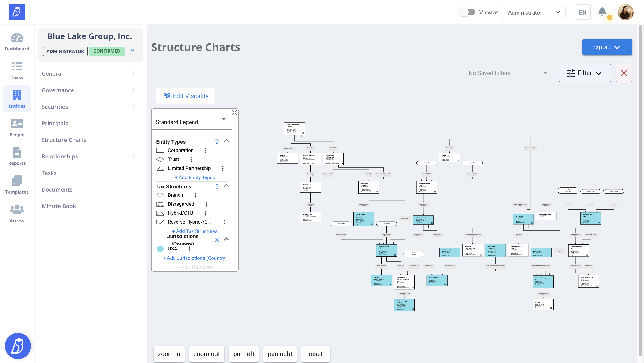644x363 pixels.
Task: Remove the Tax Structures legend category
Action: pos(217,186)
